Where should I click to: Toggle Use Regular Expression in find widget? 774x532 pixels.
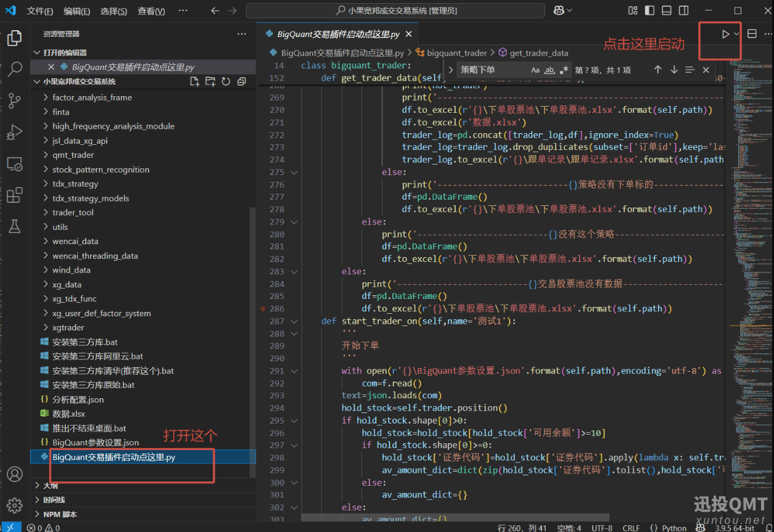[x=564, y=70]
